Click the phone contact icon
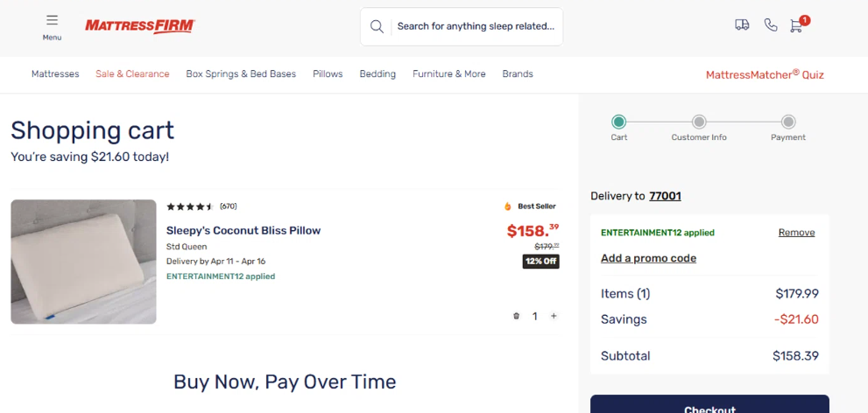Image resolution: width=868 pixels, height=413 pixels. (x=771, y=24)
